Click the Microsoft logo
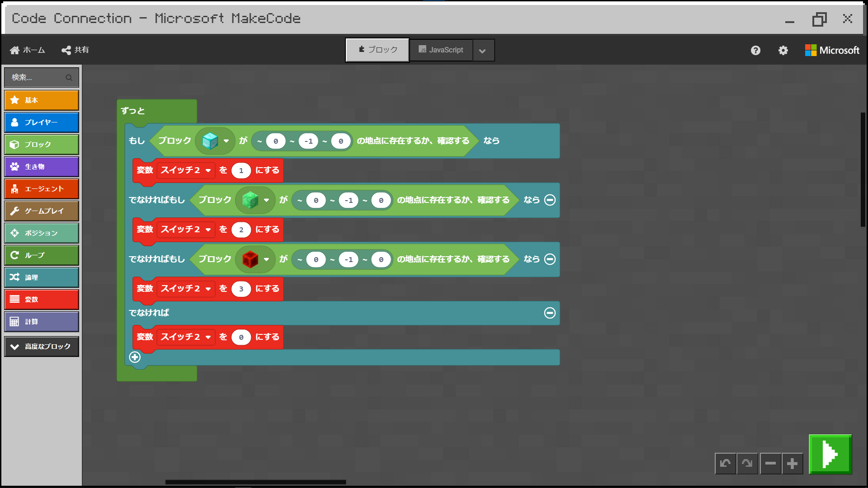The width and height of the screenshot is (868, 488). click(x=832, y=50)
